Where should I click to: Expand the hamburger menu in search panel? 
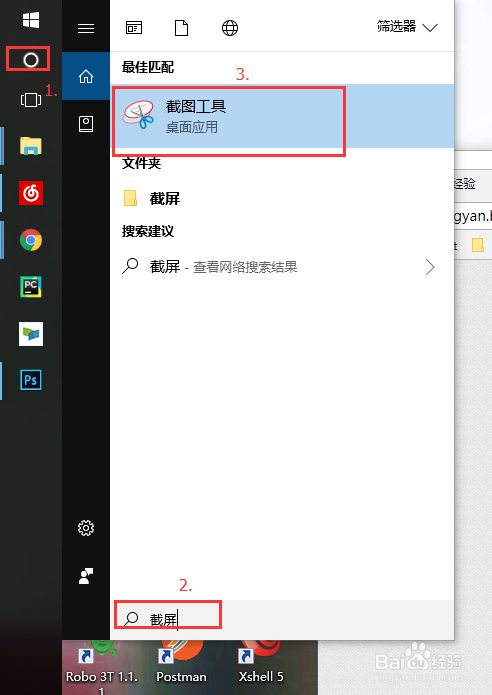(86, 28)
